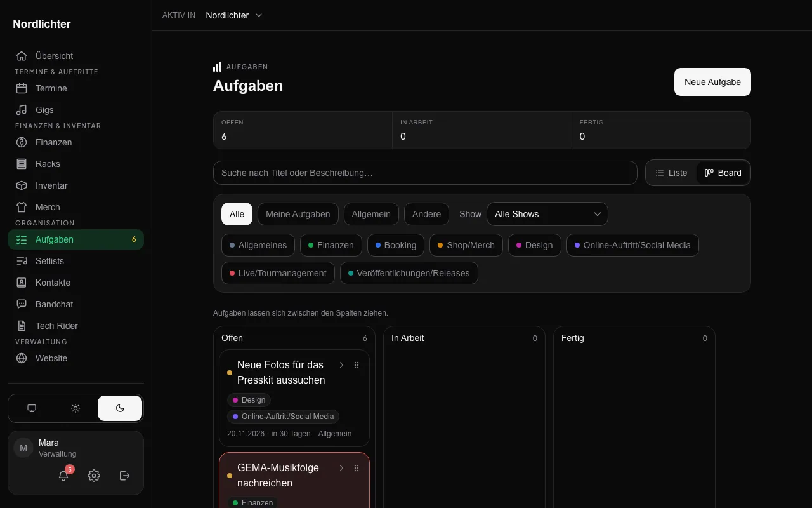The height and width of the screenshot is (508, 812).
Task: Click the Inventar box icon
Action: pyautogui.click(x=22, y=185)
